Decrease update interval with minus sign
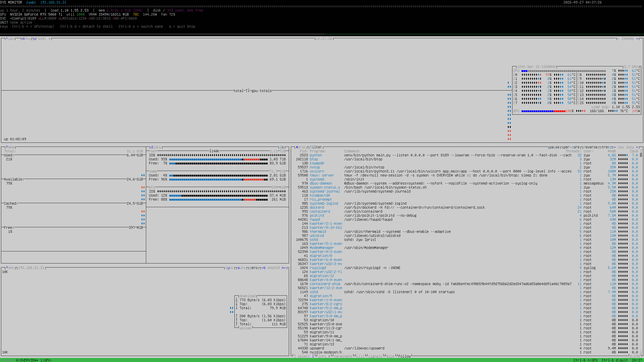The width and height of the screenshot is (644, 362). click(x=619, y=38)
